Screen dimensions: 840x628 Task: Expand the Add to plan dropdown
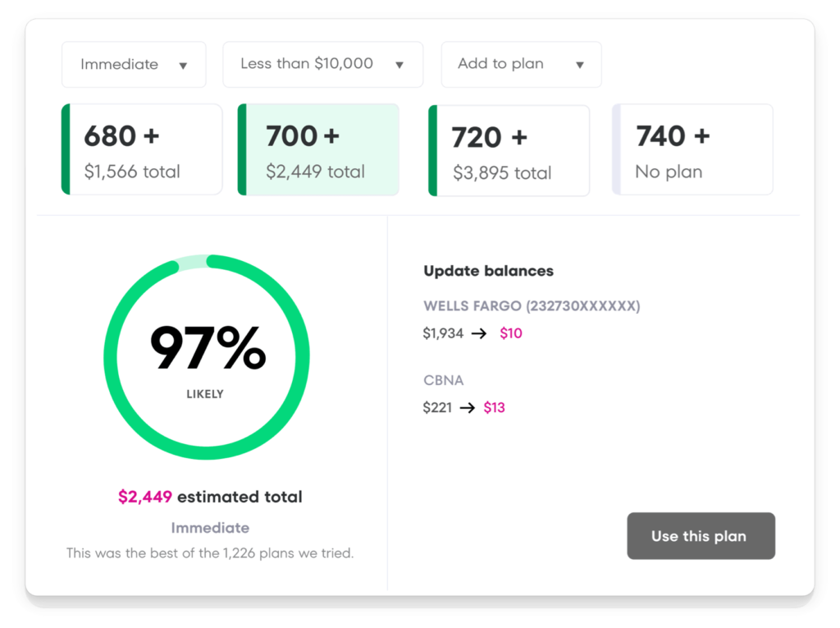click(x=521, y=64)
